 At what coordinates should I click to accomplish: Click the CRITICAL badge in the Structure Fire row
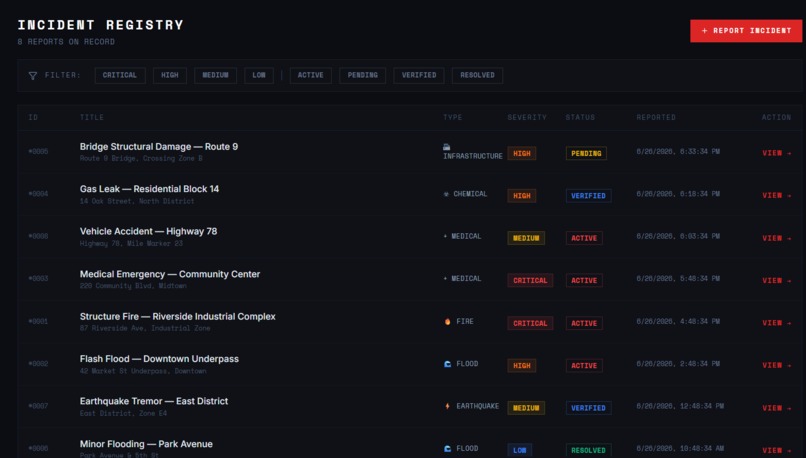pos(530,323)
